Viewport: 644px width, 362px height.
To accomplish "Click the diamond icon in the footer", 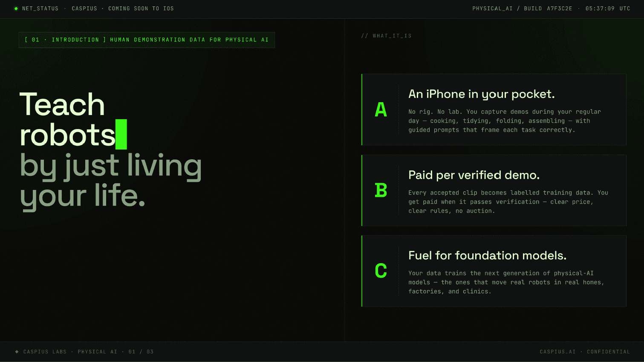I will pos(17,352).
